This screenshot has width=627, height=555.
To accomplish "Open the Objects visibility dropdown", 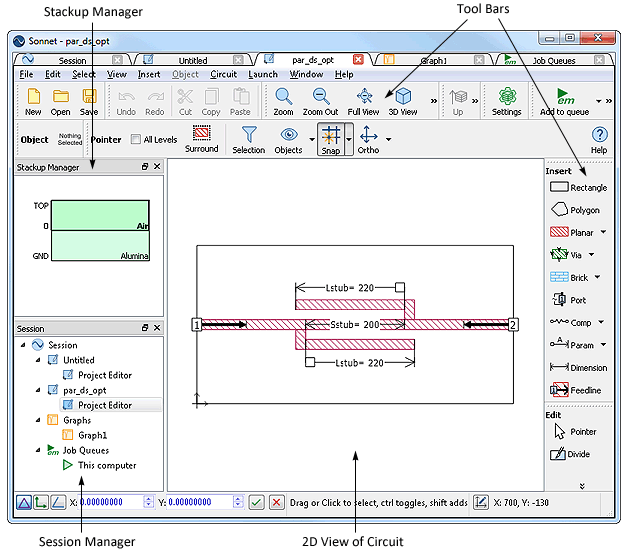I will 288,138.
